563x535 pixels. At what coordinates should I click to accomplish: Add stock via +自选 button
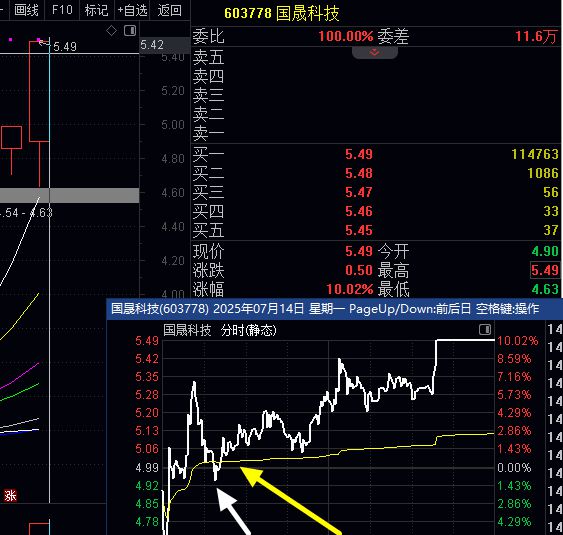133,10
